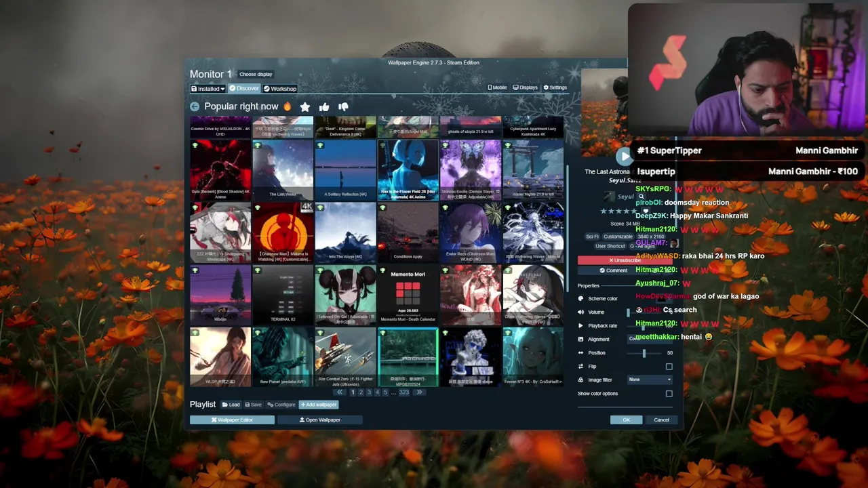Go to page 5 of results

pyautogui.click(x=385, y=392)
